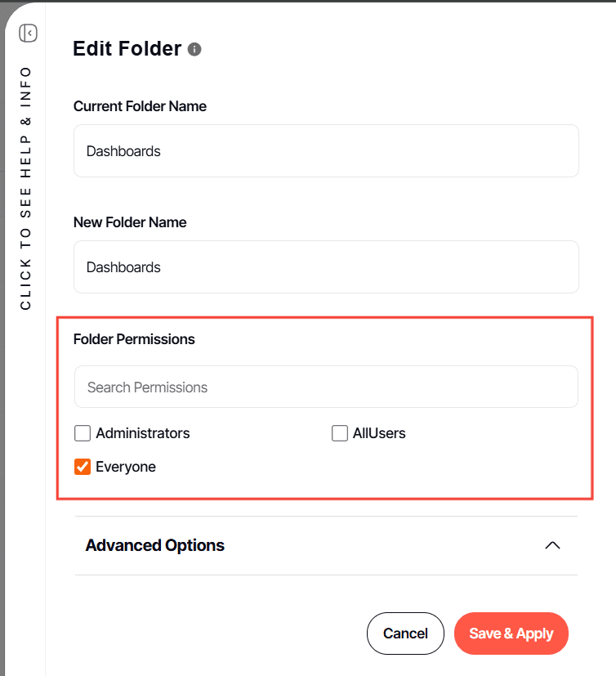Click the New Folder Name label
This screenshot has width=616, height=676.
click(130, 222)
